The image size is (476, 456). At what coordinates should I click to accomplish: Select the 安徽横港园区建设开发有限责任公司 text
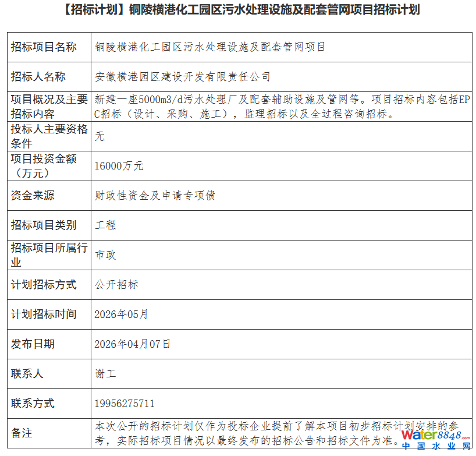[182, 77]
